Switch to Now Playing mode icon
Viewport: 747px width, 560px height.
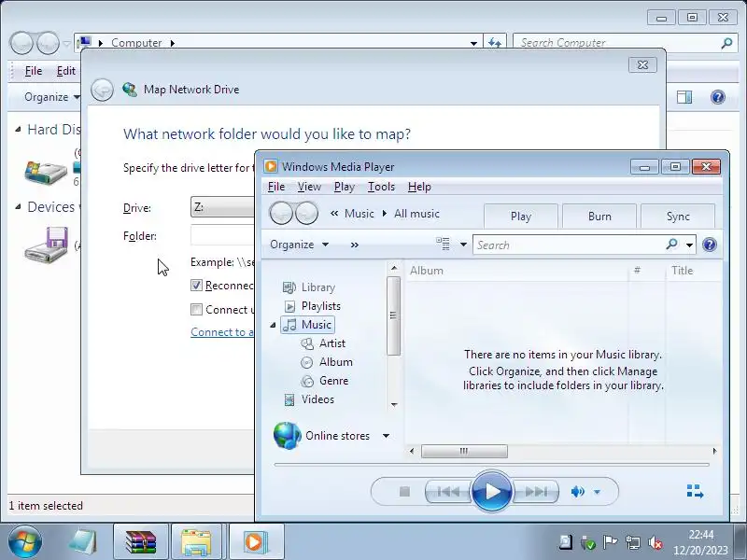click(695, 491)
